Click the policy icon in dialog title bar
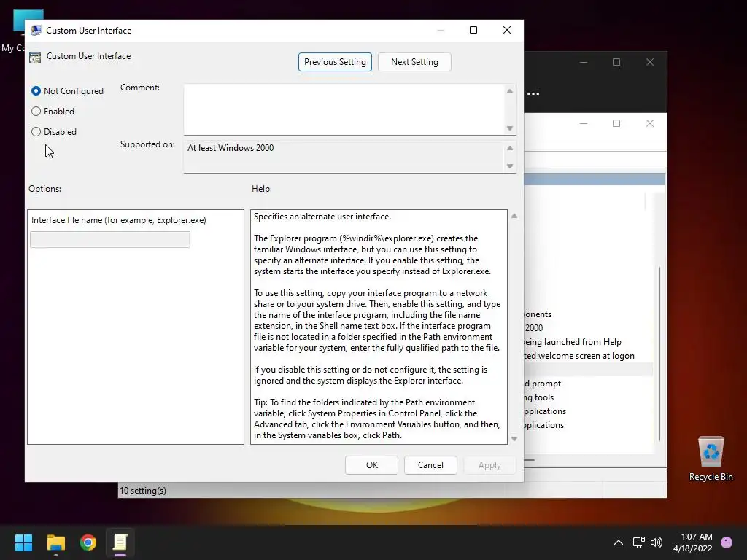747x560 pixels. coord(36,31)
